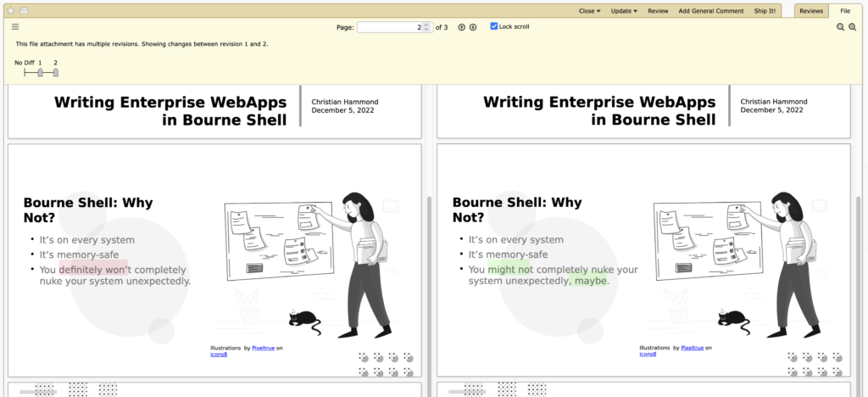Open the Pixeltrue link in left slide
This screenshot has width=868, height=397.
tap(263, 349)
